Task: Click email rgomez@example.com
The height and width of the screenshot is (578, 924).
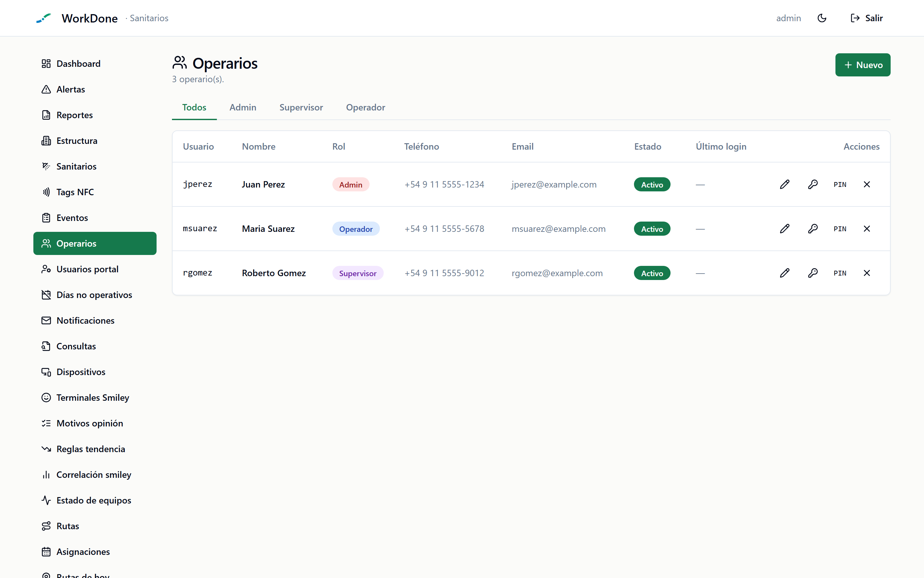Action: 557,273
